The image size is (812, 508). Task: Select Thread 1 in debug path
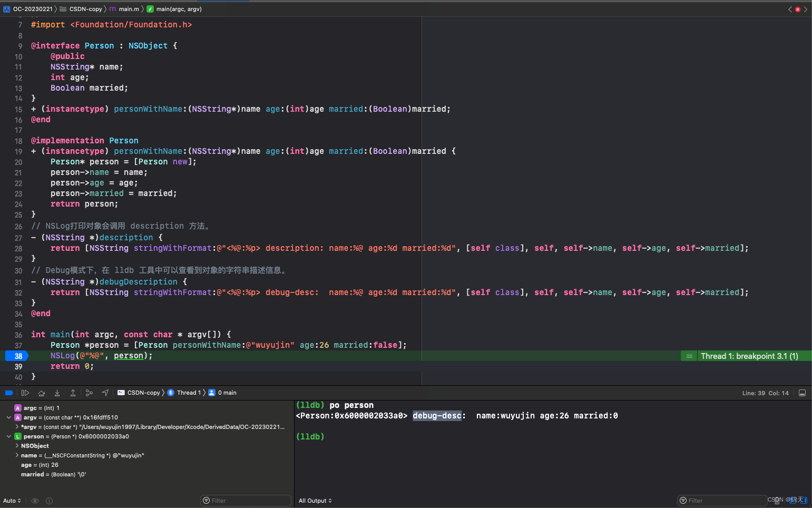pyautogui.click(x=184, y=393)
